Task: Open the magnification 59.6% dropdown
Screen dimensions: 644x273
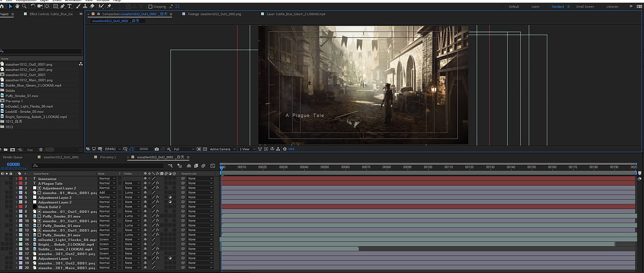Action: (113, 149)
